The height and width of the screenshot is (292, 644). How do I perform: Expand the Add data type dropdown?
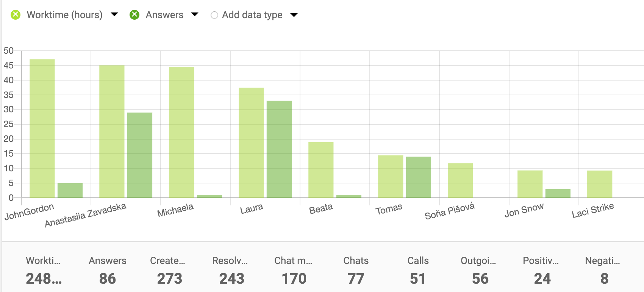coord(294,14)
